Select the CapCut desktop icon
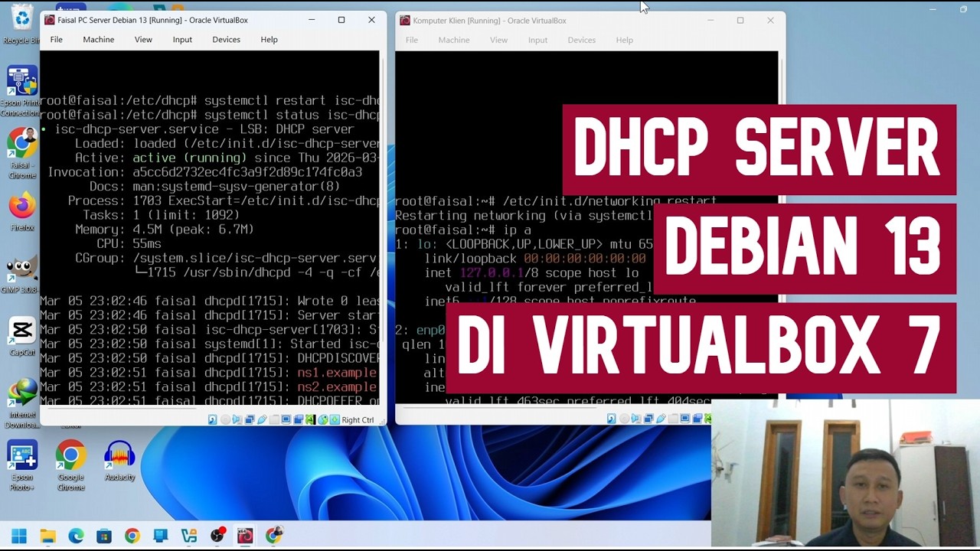The image size is (980, 551). click(22, 337)
